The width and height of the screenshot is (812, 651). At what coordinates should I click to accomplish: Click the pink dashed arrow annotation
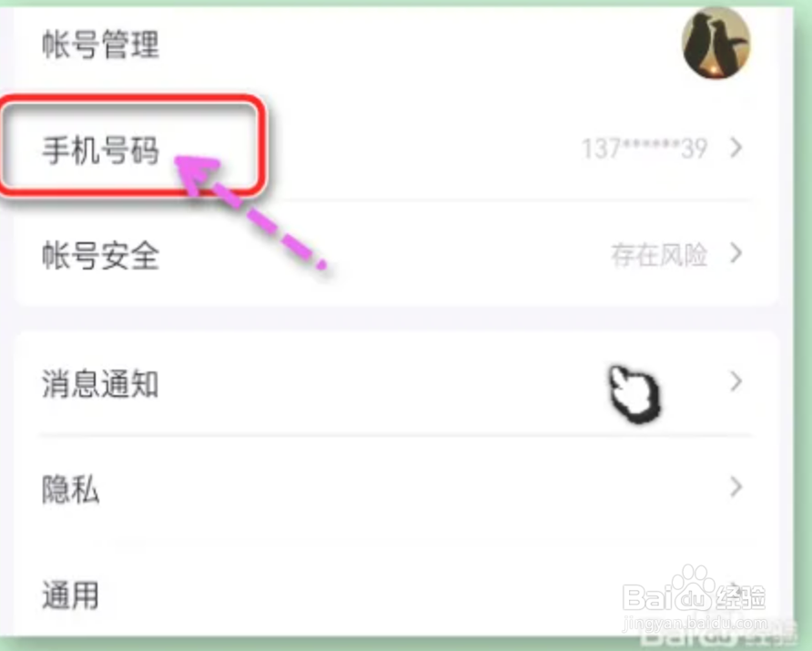[x=251, y=211]
